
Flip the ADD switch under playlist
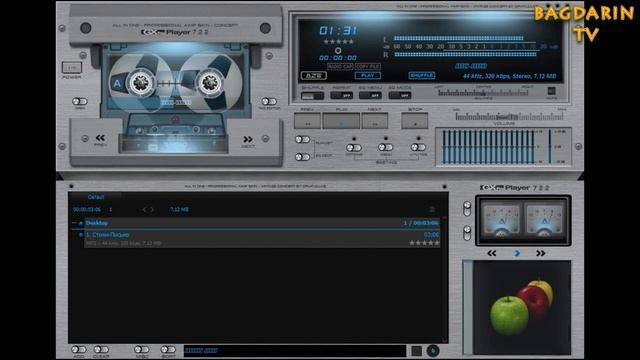point(78,349)
